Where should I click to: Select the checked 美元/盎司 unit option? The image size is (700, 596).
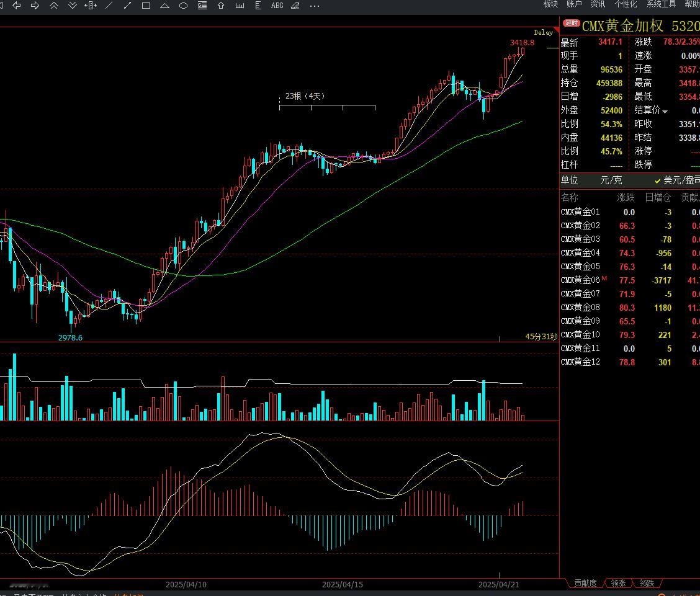coord(677,180)
